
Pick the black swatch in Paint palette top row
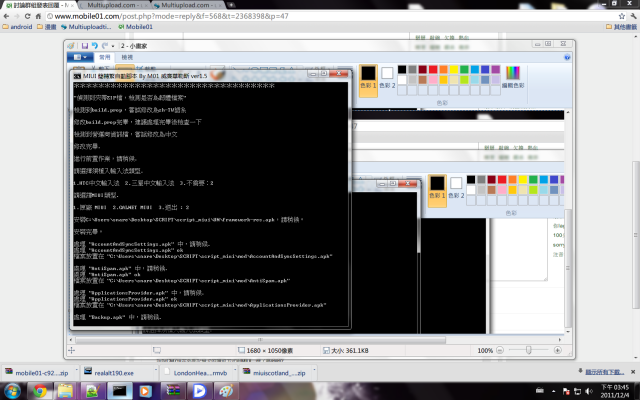pos(402,69)
